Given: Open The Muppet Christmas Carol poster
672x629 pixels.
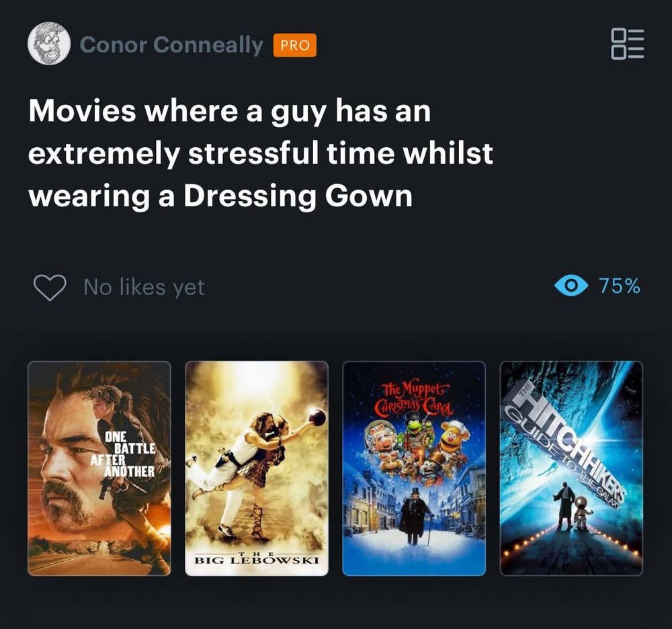Looking at the screenshot, I should click(x=414, y=468).
